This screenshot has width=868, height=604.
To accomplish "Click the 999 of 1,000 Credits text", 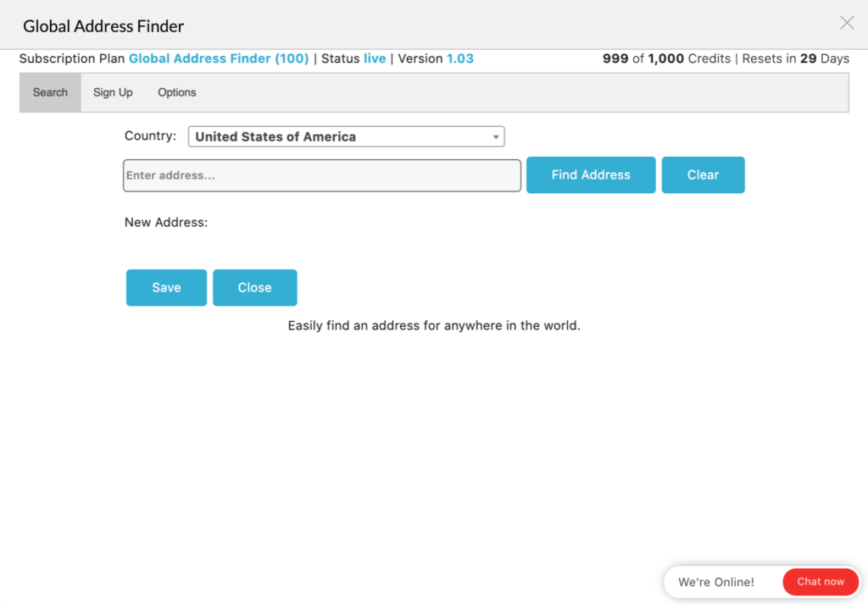I will pyautogui.click(x=666, y=58).
